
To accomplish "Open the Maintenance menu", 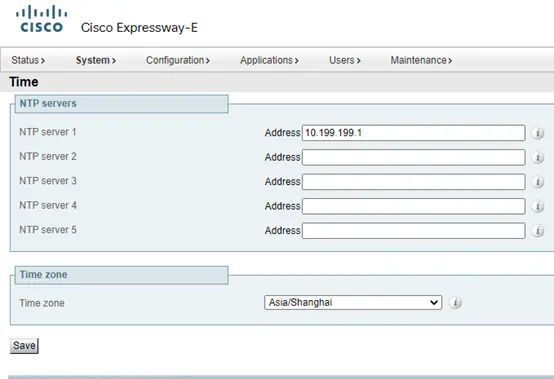I will click(x=421, y=60).
